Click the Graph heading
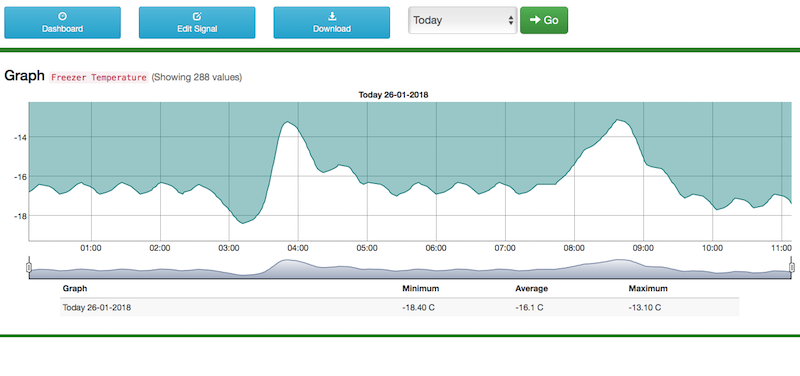The width and height of the screenshot is (800, 376). 25,77
